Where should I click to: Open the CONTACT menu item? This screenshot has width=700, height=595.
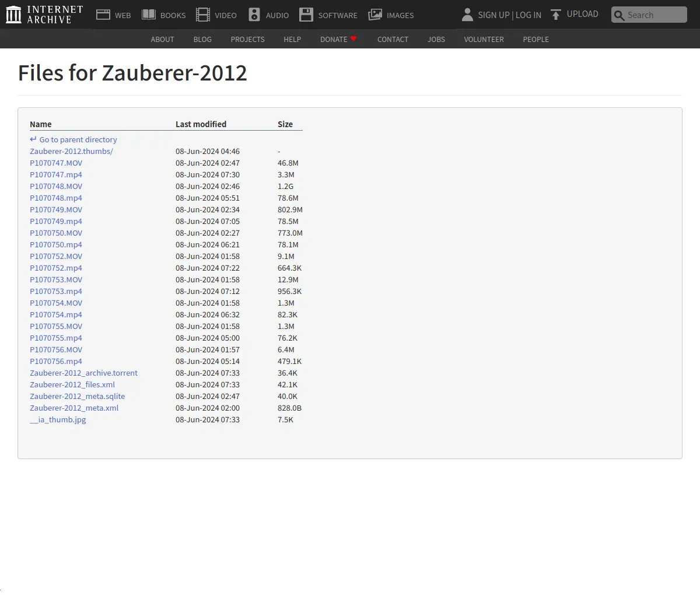[393, 39]
